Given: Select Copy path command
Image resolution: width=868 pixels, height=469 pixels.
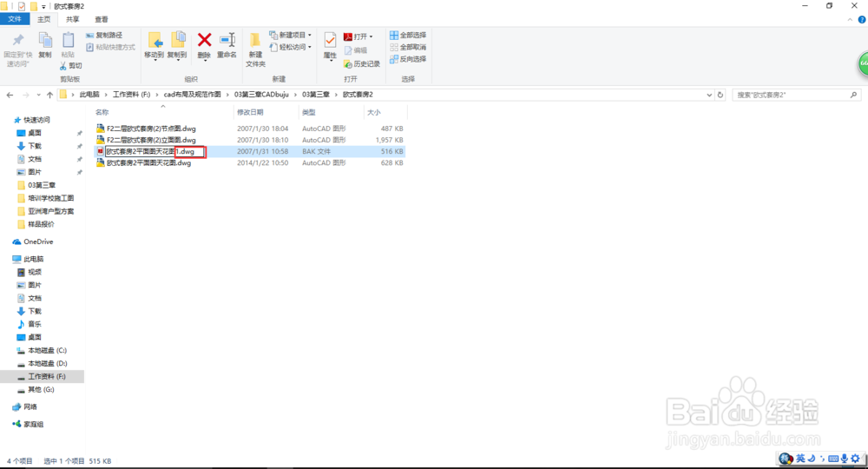Looking at the screenshot, I should tap(104, 35).
